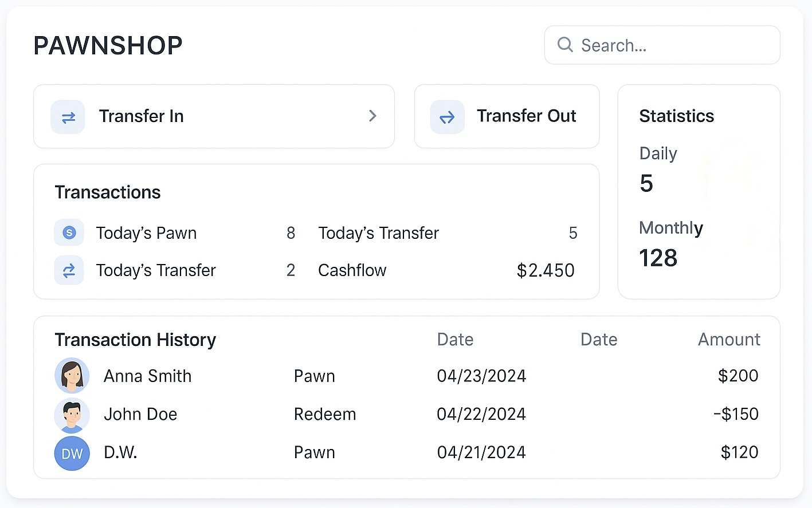Sort by first Date column header
Screen dimensions: 812x508
[x=455, y=340]
